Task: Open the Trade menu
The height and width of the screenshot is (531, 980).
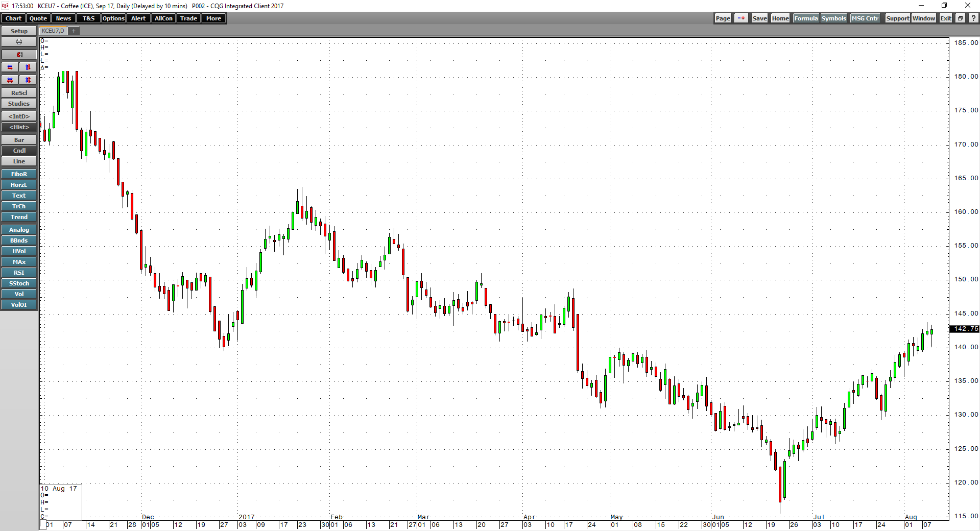Action: click(x=188, y=18)
